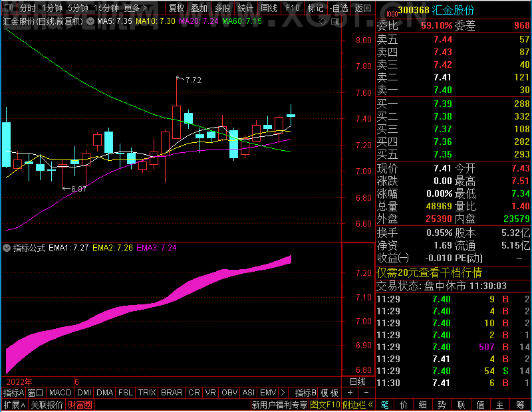This screenshot has width=532, height=412.
Task: Switch indicator to BRAR
Action: pyautogui.click(x=172, y=393)
